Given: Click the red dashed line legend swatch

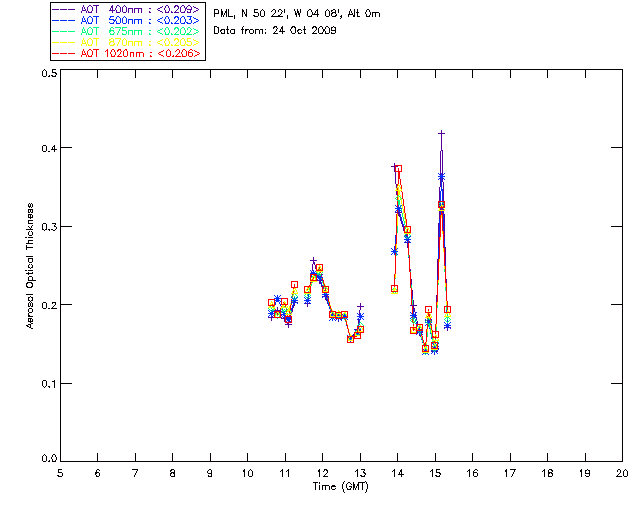Looking at the screenshot, I should click(63, 53).
